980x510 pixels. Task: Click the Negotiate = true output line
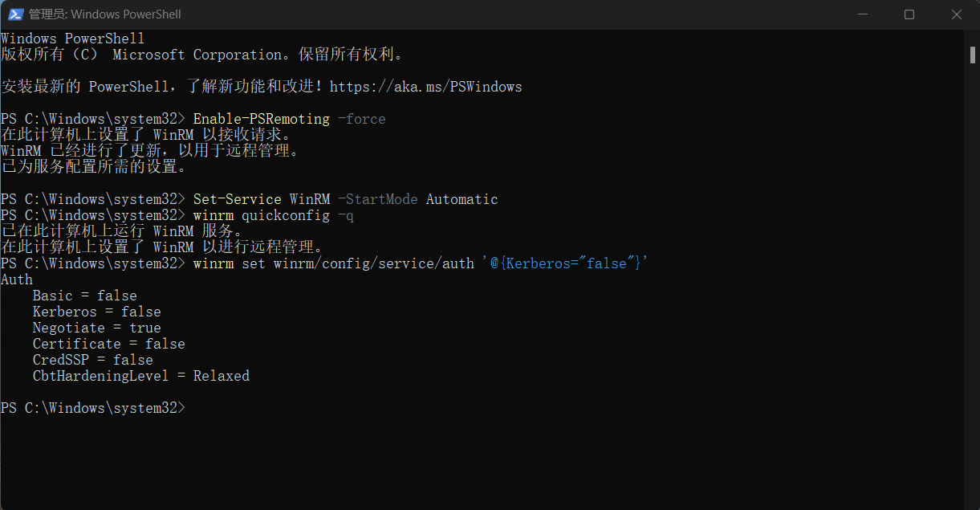point(97,328)
